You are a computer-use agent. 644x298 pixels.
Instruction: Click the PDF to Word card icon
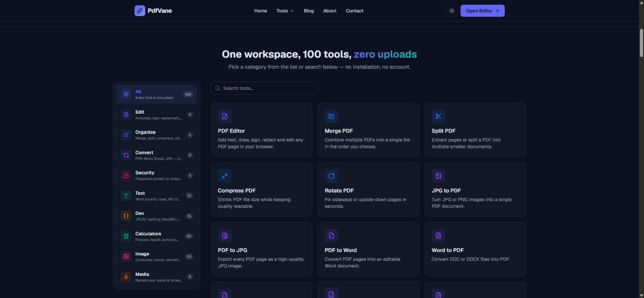[331, 236]
